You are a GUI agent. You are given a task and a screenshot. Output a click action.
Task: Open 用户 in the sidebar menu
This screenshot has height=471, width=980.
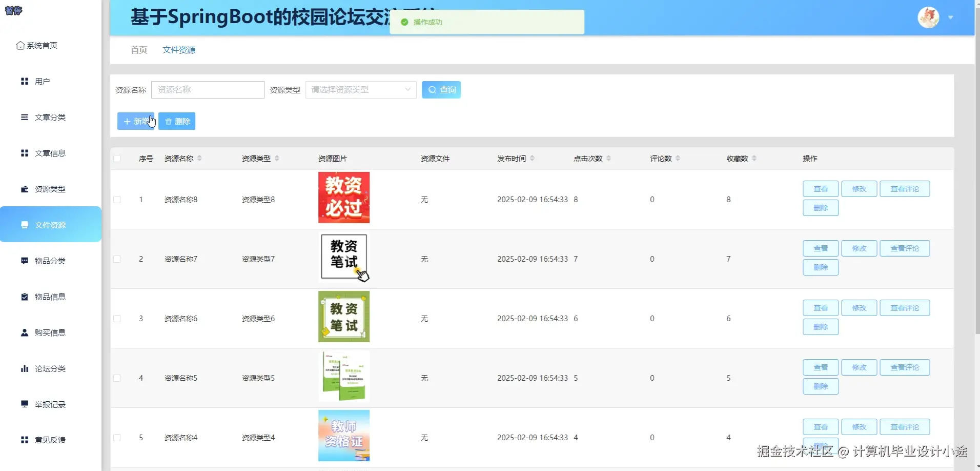coord(51,81)
